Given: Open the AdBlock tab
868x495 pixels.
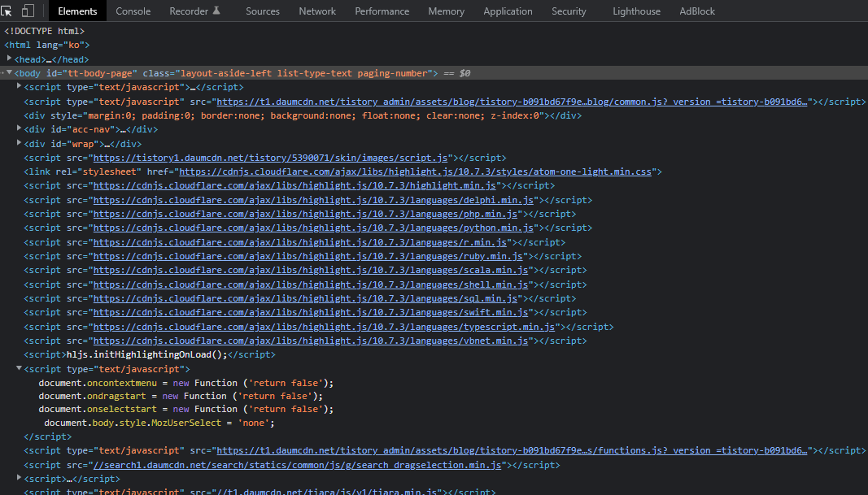Looking at the screenshot, I should pos(697,11).
